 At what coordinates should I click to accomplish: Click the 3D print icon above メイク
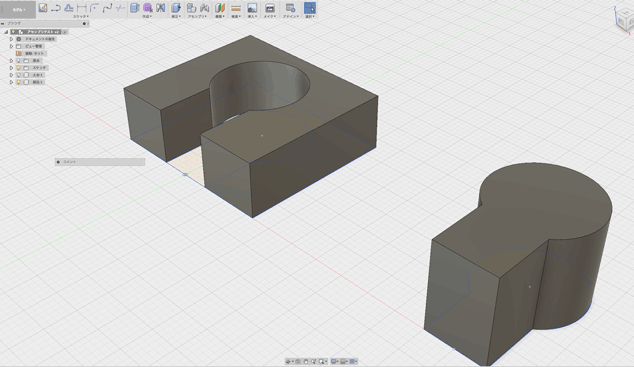270,8
